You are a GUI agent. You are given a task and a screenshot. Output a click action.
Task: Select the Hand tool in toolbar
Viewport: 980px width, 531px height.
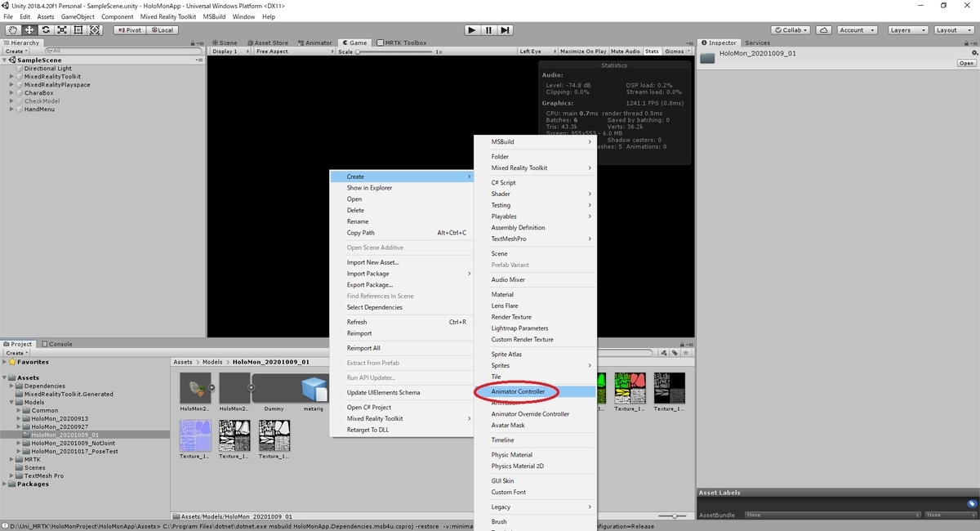coord(13,29)
